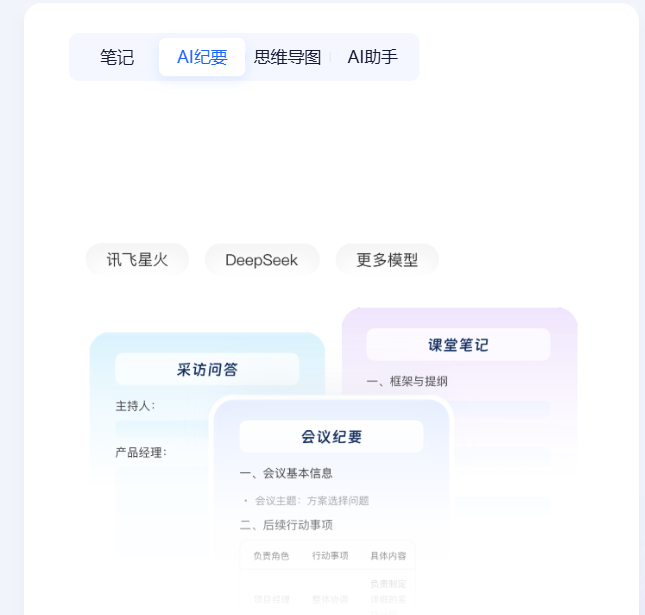Screen dimensions: 645x615
Task: Open the 采访问答 template card title
Action: (x=207, y=369)
